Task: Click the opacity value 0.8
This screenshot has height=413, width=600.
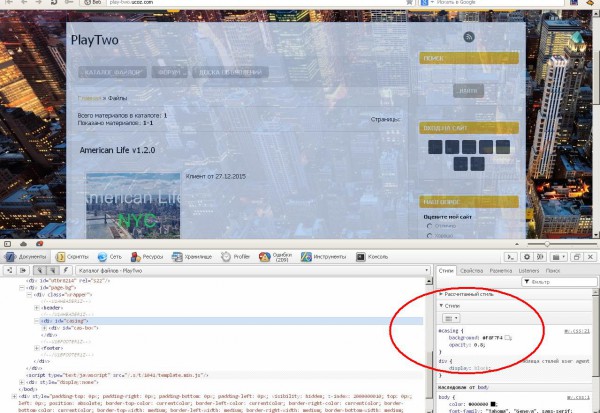Action: pyautogui.click(x=479, y=345)
